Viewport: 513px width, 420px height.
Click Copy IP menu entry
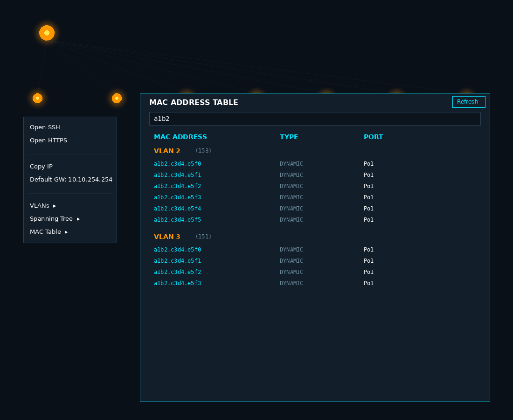(x=41, y=167)
